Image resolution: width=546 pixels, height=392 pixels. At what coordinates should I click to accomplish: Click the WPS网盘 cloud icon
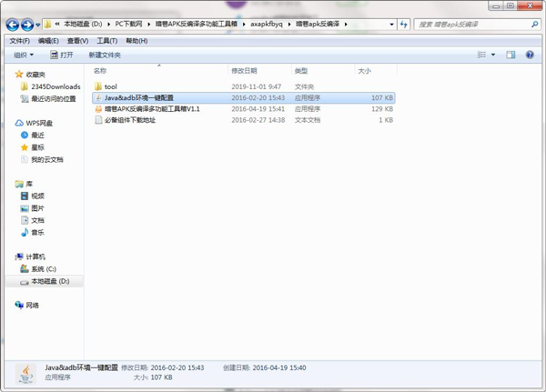tap(19, 123)
